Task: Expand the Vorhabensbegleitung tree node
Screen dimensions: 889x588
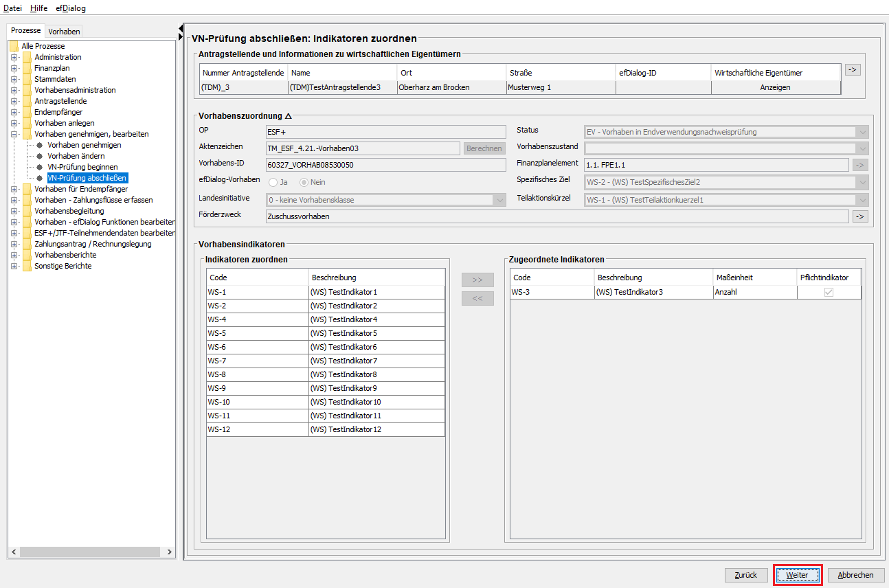Action: pos(14,211)
